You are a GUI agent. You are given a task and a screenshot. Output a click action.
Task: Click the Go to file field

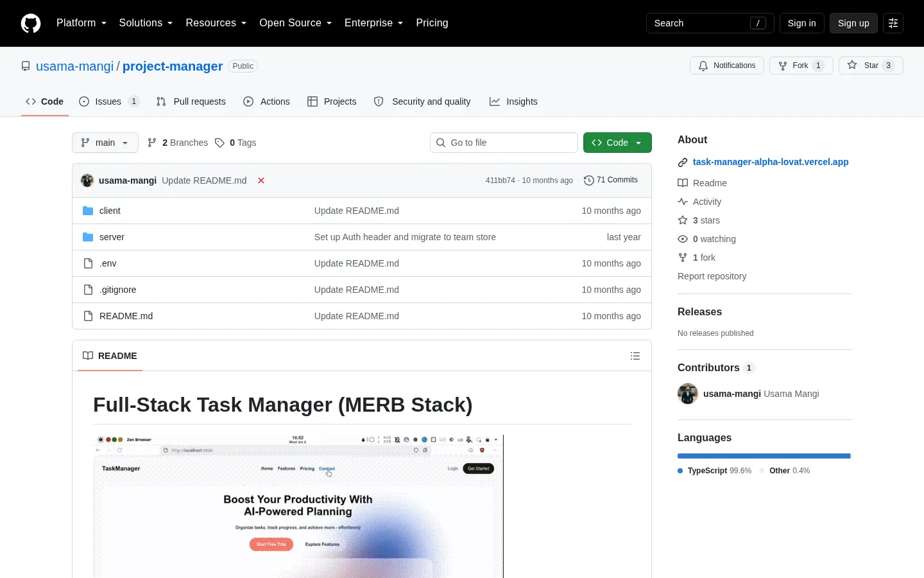[504, 143]
